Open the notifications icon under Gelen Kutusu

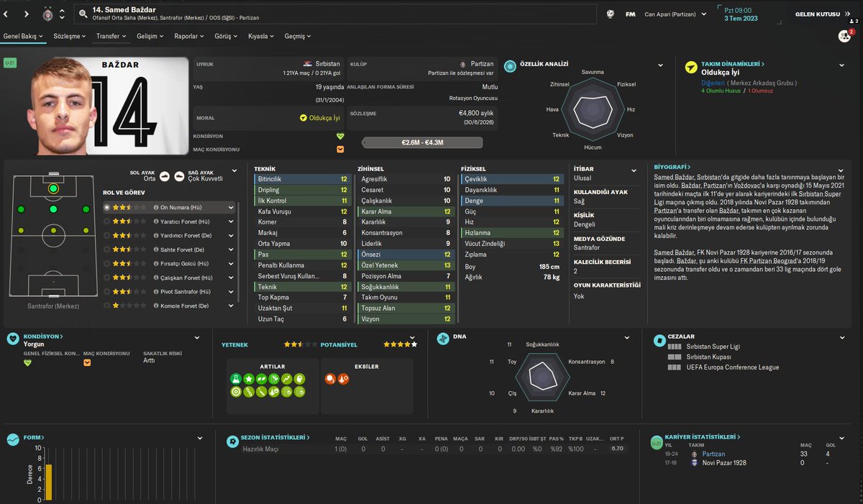(845, 35)
